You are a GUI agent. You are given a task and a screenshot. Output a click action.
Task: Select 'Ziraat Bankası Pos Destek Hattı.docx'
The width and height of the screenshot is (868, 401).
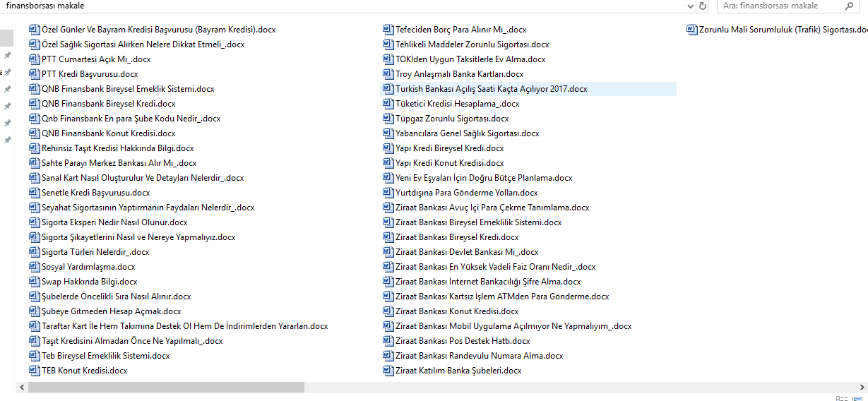pos(463,341)
